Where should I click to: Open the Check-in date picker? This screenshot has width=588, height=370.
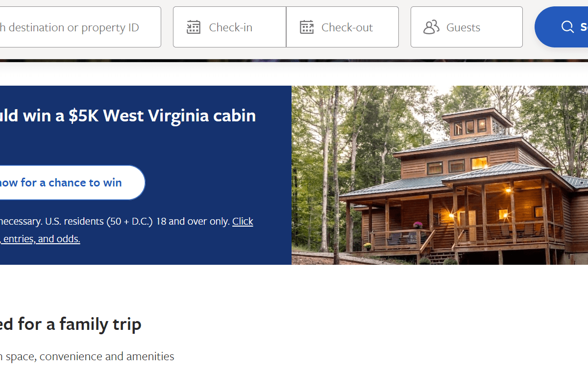pyautogui.click(x=230, y=27)
